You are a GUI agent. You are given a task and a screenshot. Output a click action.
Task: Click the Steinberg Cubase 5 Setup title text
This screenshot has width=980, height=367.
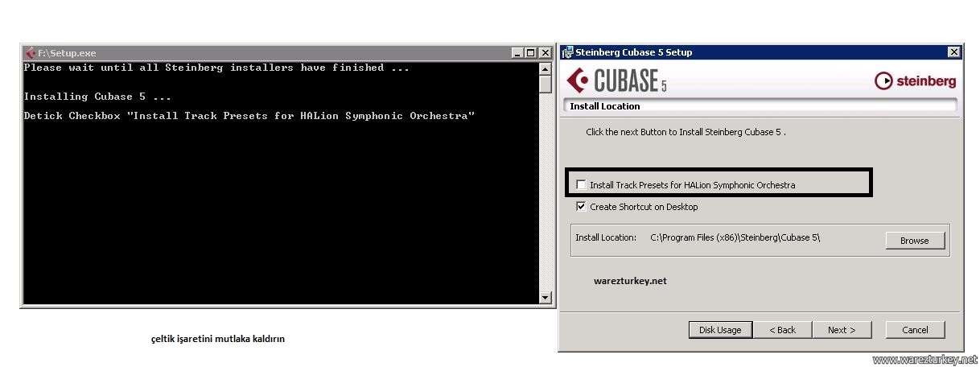[x=634, y=52]
